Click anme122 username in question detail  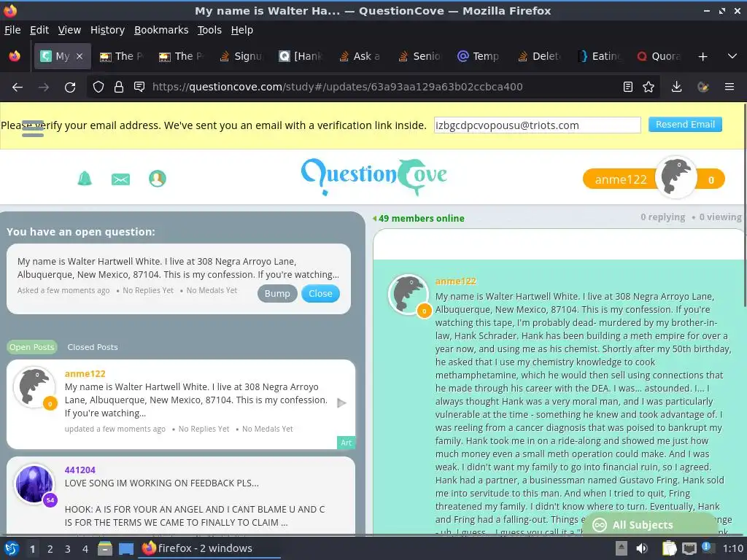[455, 281]
